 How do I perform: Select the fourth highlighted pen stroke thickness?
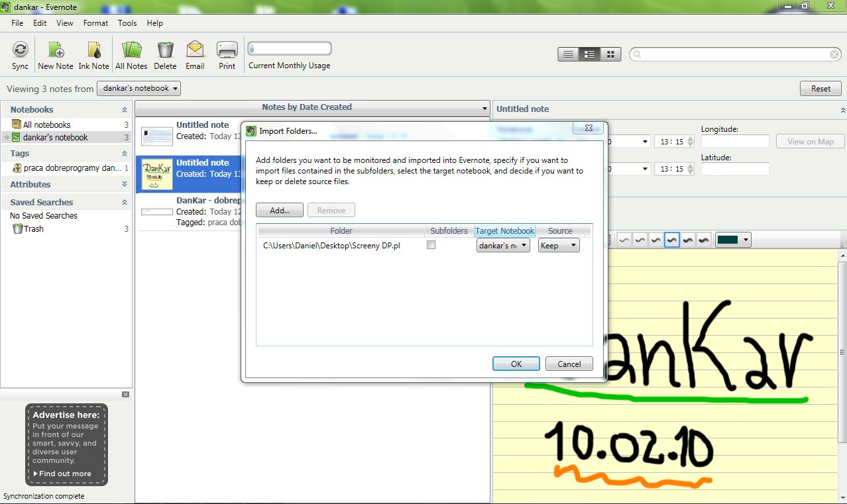[x=672, y=240]
